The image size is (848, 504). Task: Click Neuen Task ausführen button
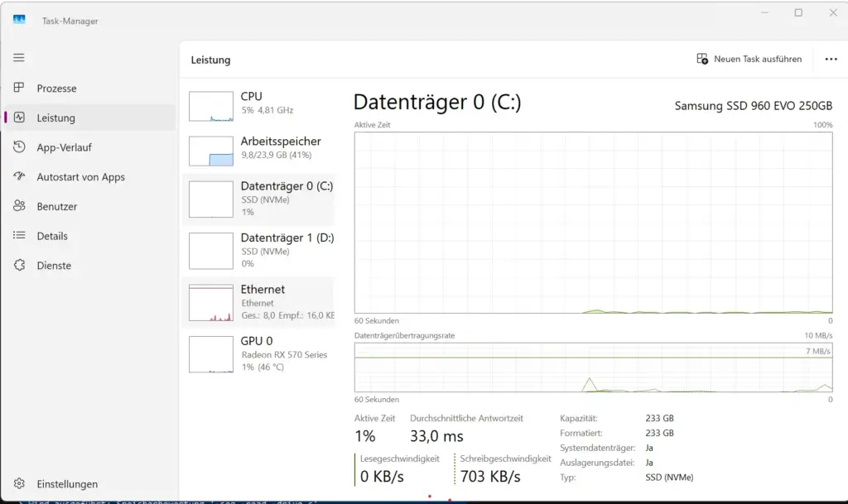coord(749,59)
